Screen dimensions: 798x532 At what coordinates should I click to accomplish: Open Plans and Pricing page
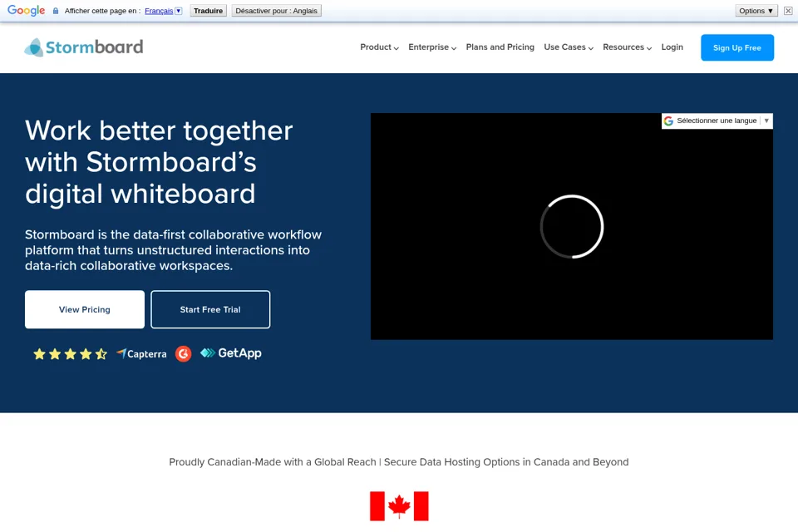tap(500, 47)
